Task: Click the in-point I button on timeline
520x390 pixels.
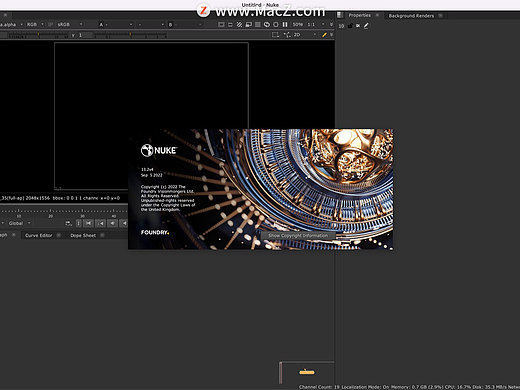Action: pyautogui.click(x=79, y=223)
